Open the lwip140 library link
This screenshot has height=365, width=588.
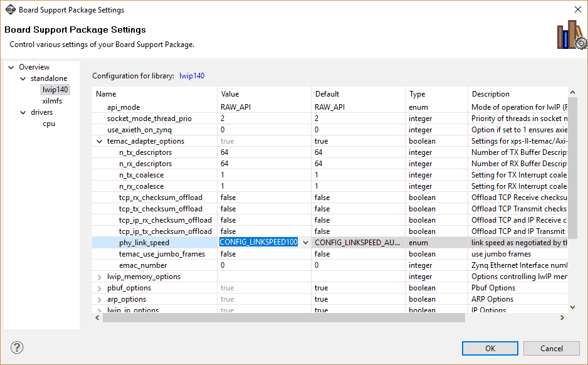pos(192,76)
